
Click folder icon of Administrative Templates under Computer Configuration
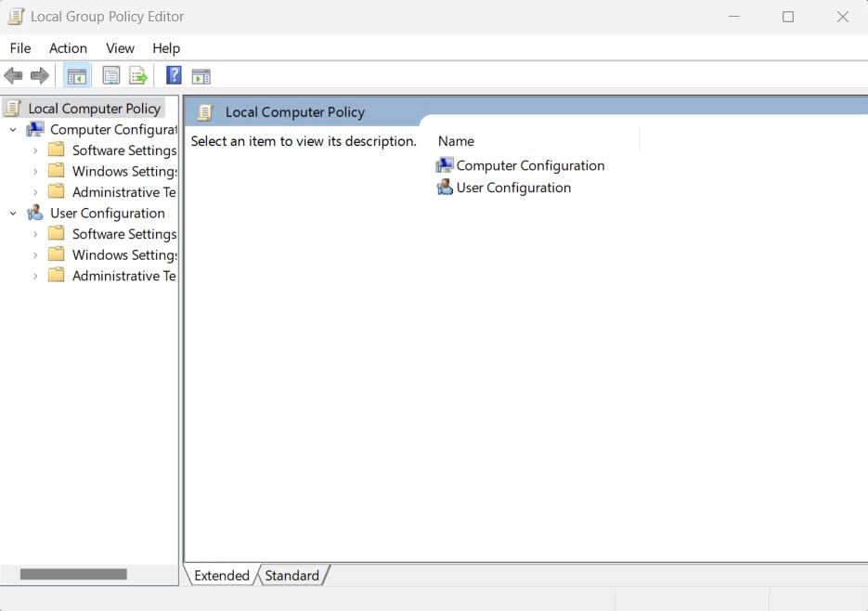[x=56, y=191]
